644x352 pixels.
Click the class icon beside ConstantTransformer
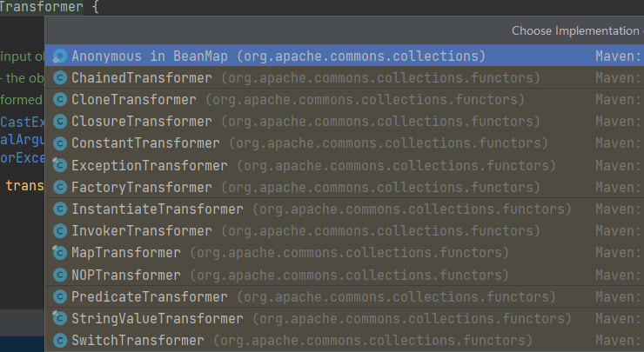pos(60,143)
